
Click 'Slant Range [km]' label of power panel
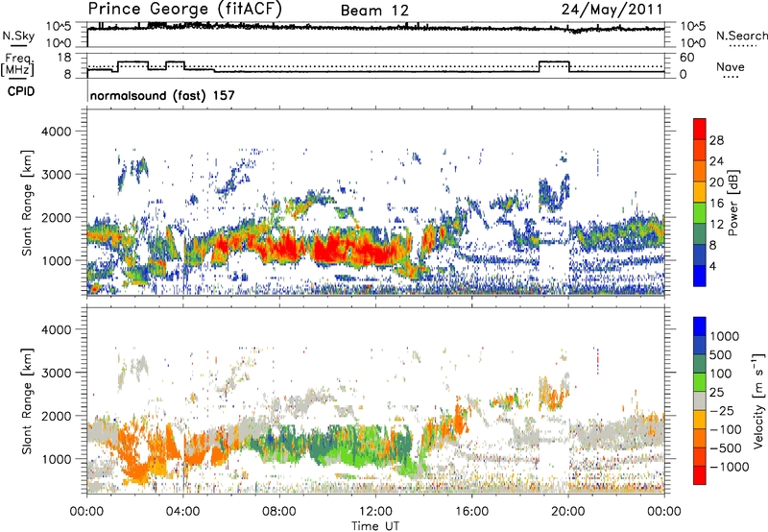point(28,203)
